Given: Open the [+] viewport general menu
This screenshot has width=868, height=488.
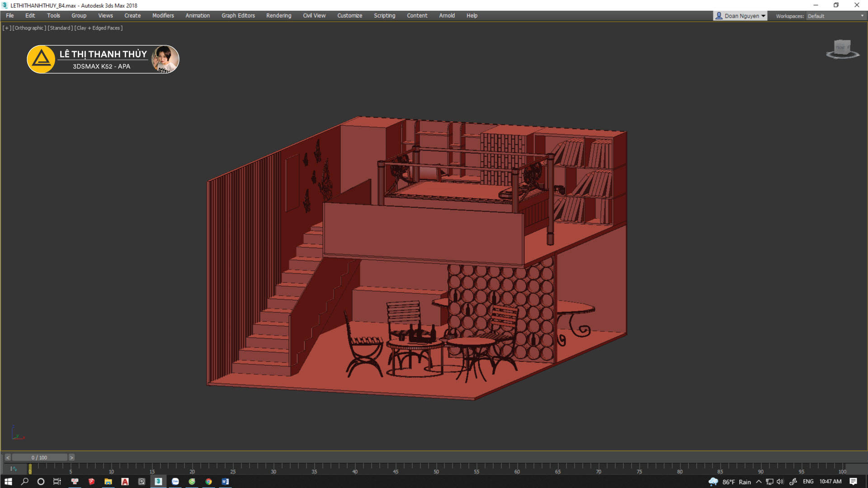Looking at the screenshot, I should pos(7,28).
